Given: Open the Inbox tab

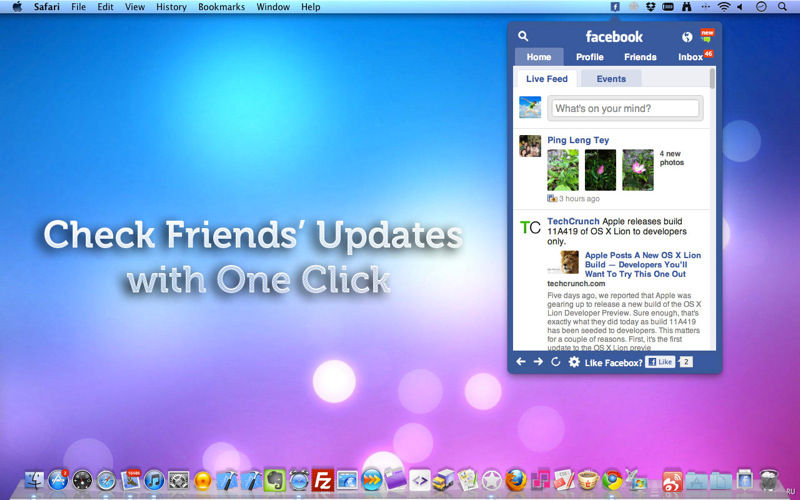Looking at the screenshot, I should pos(690,57).
